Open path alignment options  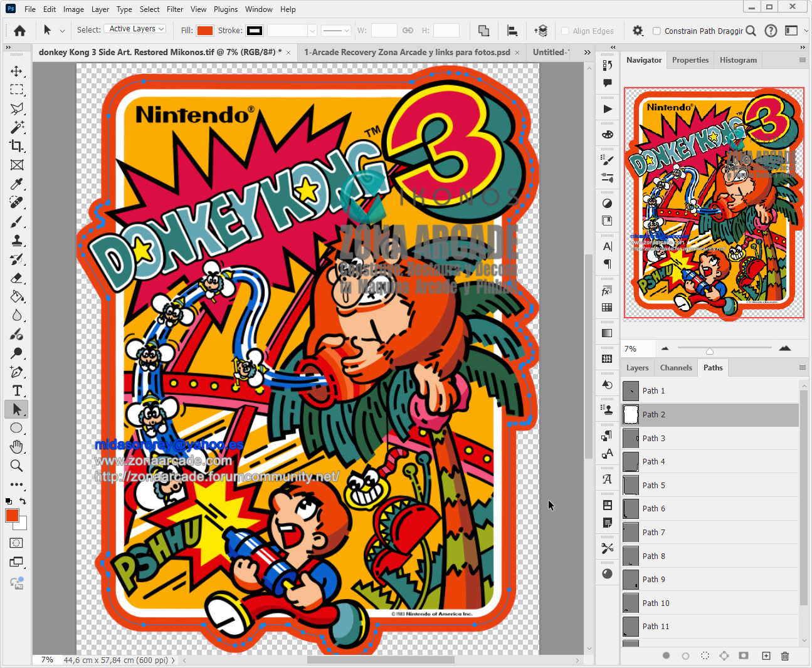(512, 31)
